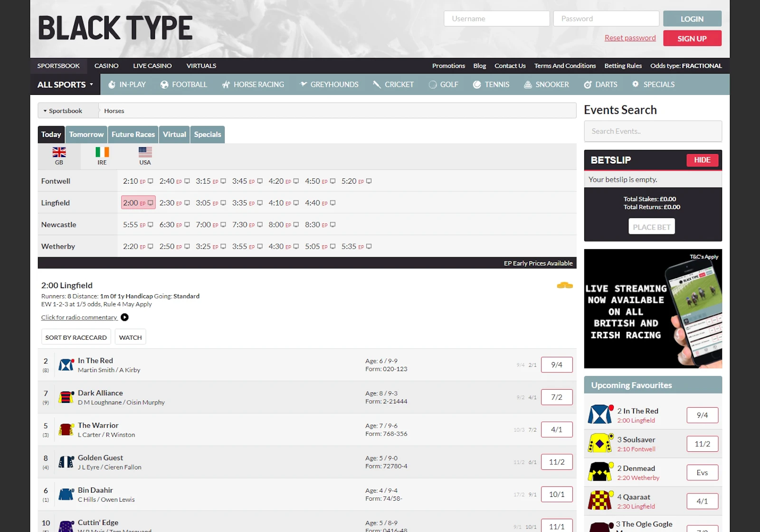Sort runners by racecard
The image size is (760, 532).
click(76, 337)
